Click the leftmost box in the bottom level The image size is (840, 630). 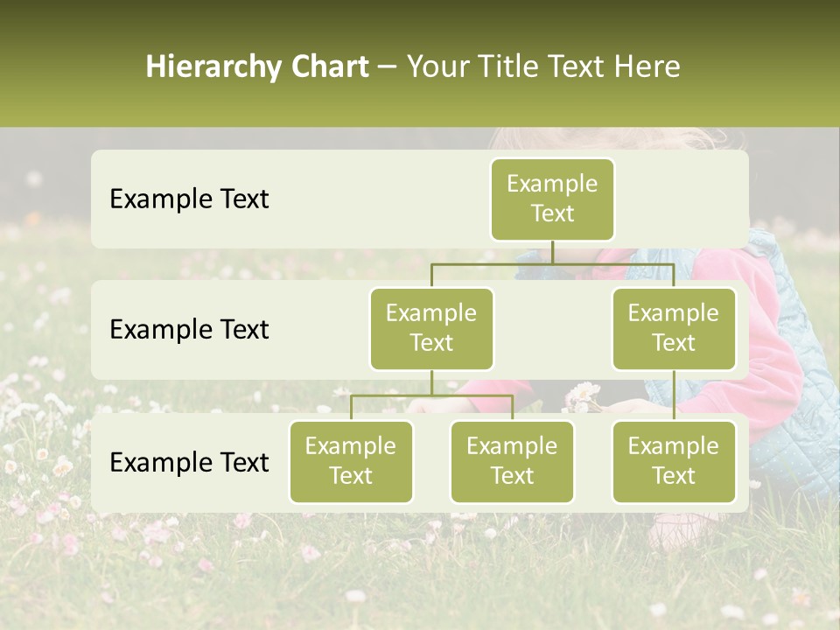tap(351, 461)
